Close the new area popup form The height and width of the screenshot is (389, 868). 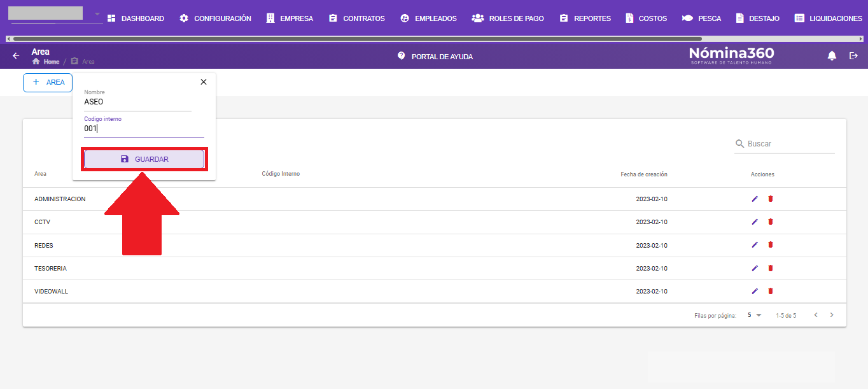point(204,82)
